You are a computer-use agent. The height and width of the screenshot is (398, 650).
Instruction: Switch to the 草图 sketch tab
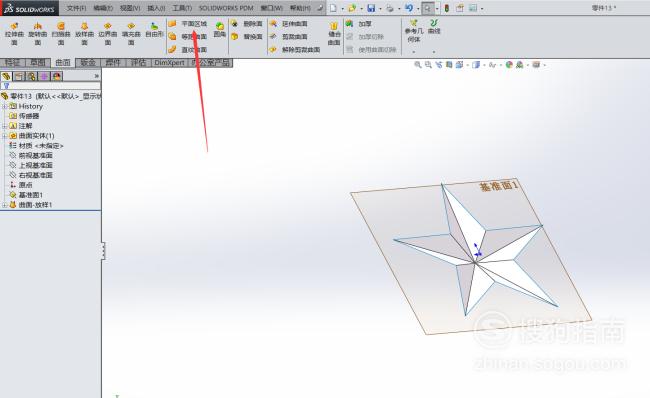click(38, 63)
